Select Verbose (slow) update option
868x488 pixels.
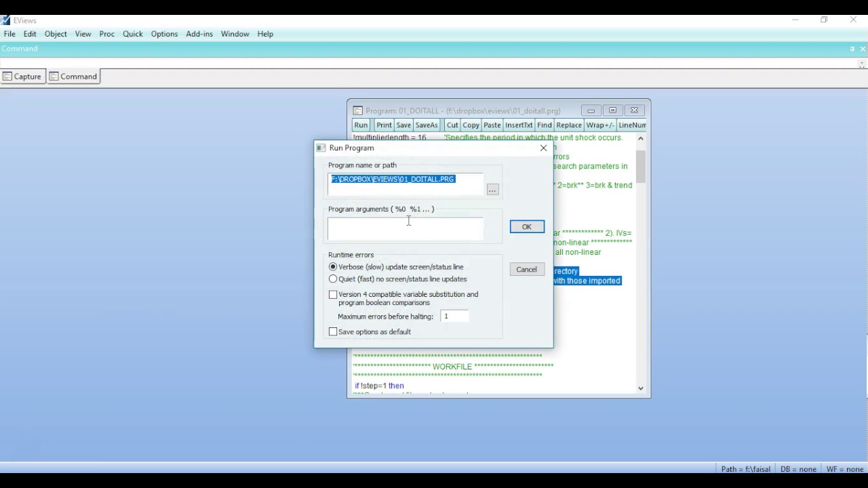[397, 267]
